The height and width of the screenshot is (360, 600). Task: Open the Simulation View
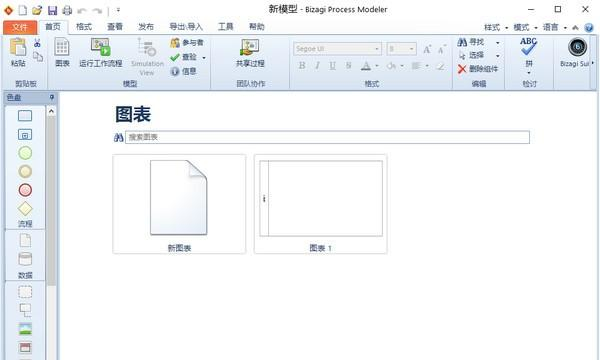click(x=147, y=57)
